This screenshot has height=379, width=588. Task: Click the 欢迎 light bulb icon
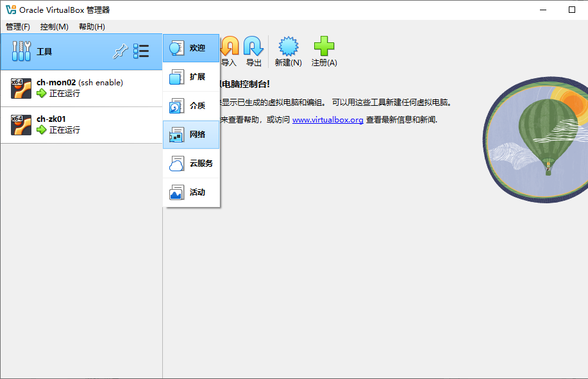click(x=176, y=48)
